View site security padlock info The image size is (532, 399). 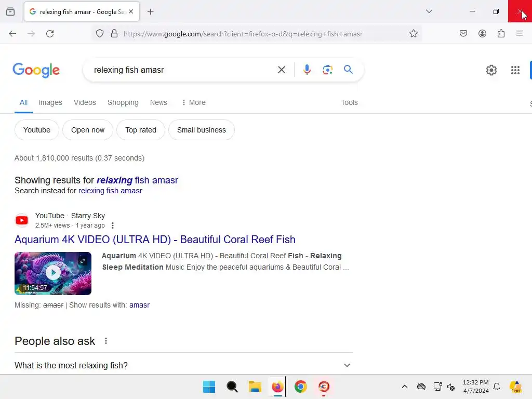[114, 34]
